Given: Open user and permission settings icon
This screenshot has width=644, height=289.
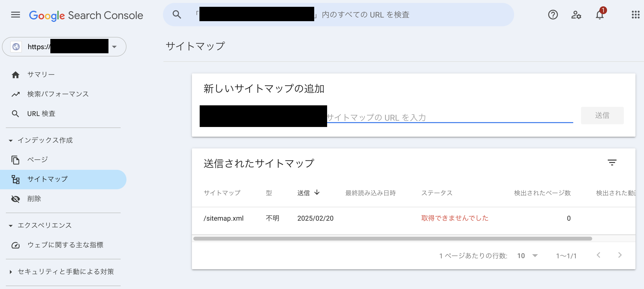Looking at the screenshot, I should 576,15.
